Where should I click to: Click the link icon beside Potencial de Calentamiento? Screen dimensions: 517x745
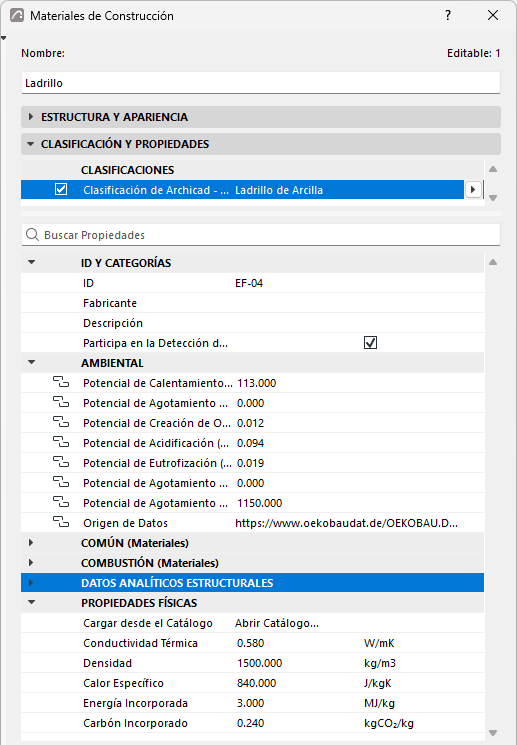pyautogui.click(x=61, y=382)
